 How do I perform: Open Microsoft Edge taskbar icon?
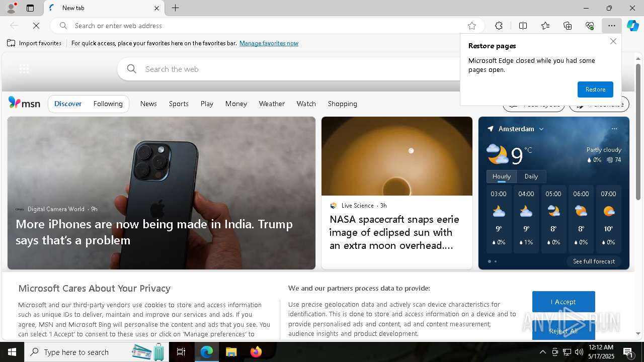pyautogui.click(x=207, y=352)
